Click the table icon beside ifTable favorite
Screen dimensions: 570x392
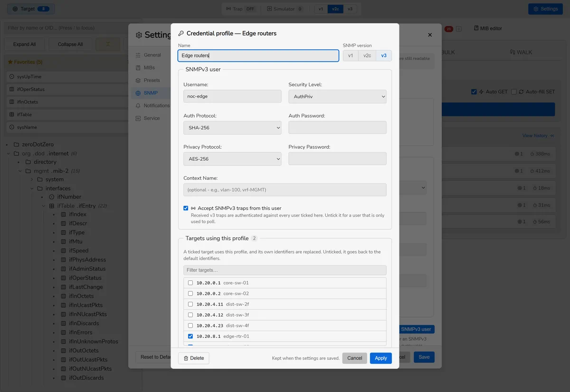[12, 115]
